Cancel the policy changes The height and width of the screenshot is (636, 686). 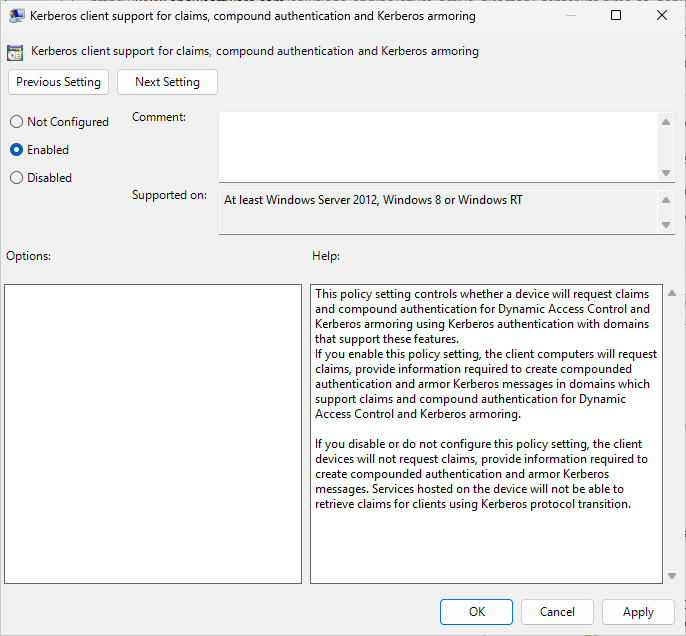tap(557, 612)
